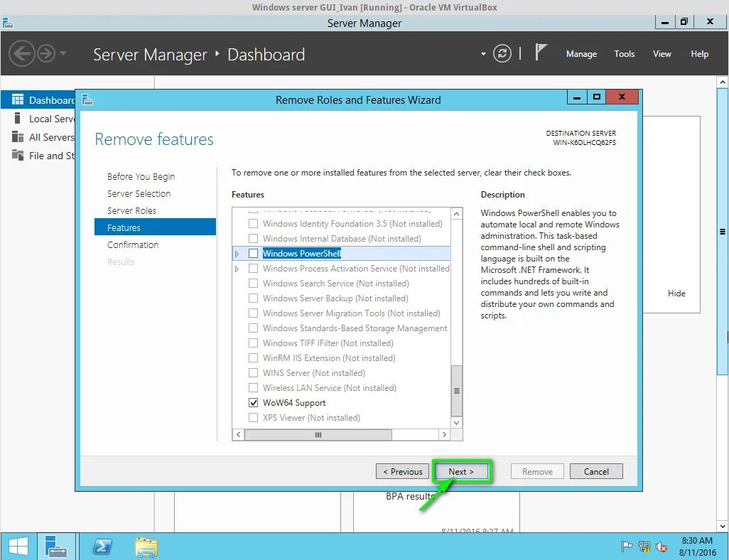Toggle Windows Process Activation Service checkbox

coord(254,269)
